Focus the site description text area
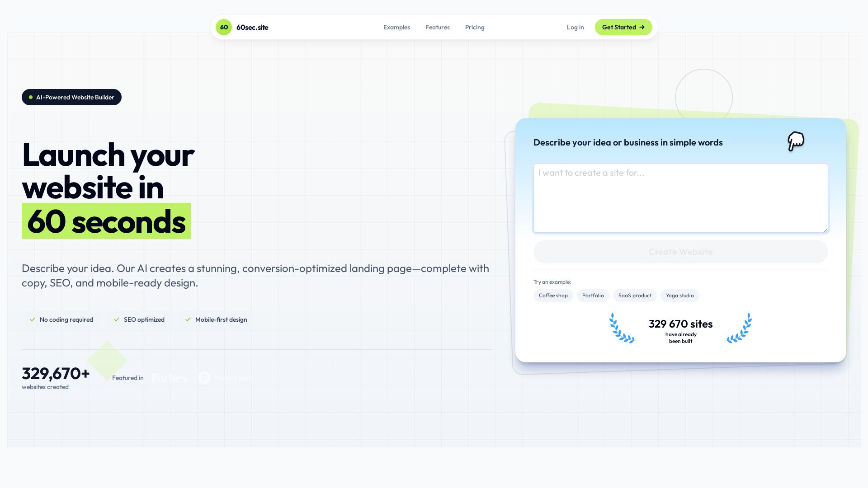 (680, 198)
